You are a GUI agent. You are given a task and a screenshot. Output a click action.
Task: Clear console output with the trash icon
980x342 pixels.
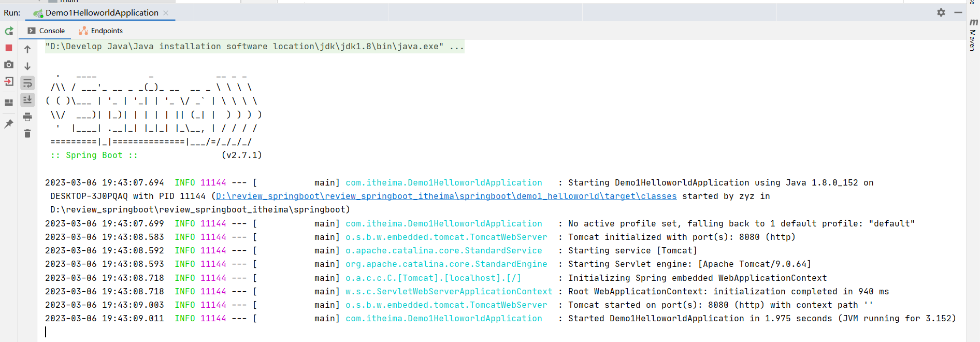pos(27,134)
